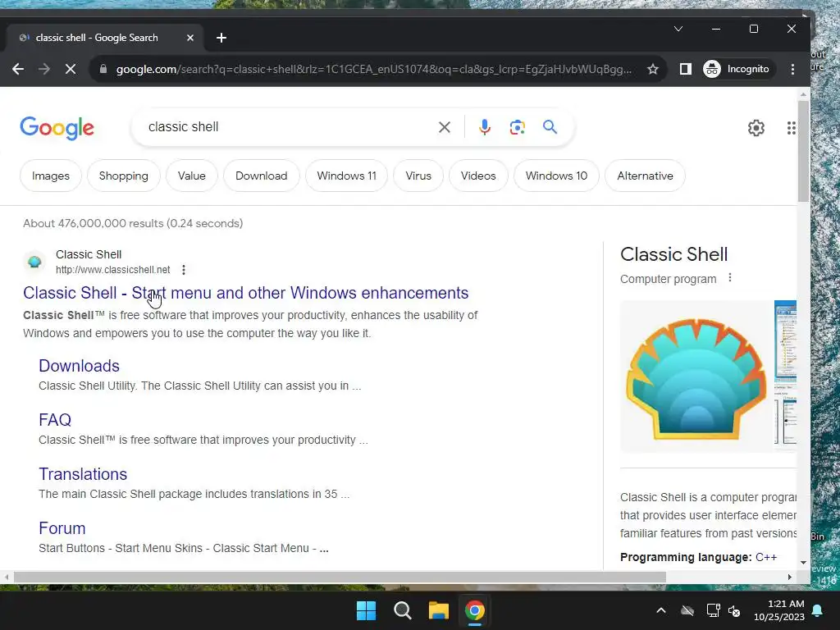840x630 pixels.
Task: Select the Windows 11 filter chip
Action: (347, 176)
